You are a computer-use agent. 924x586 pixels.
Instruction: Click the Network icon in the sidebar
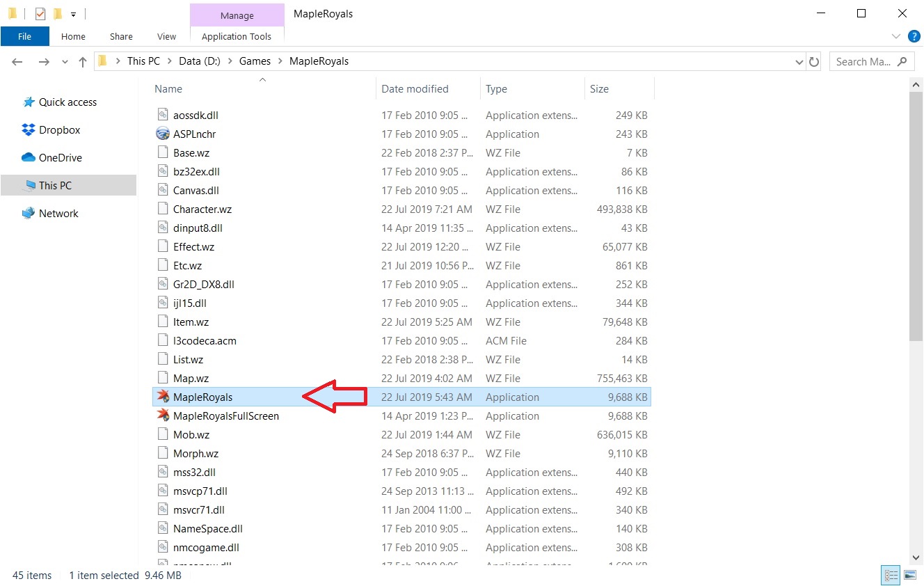click(x=29, y=214)
